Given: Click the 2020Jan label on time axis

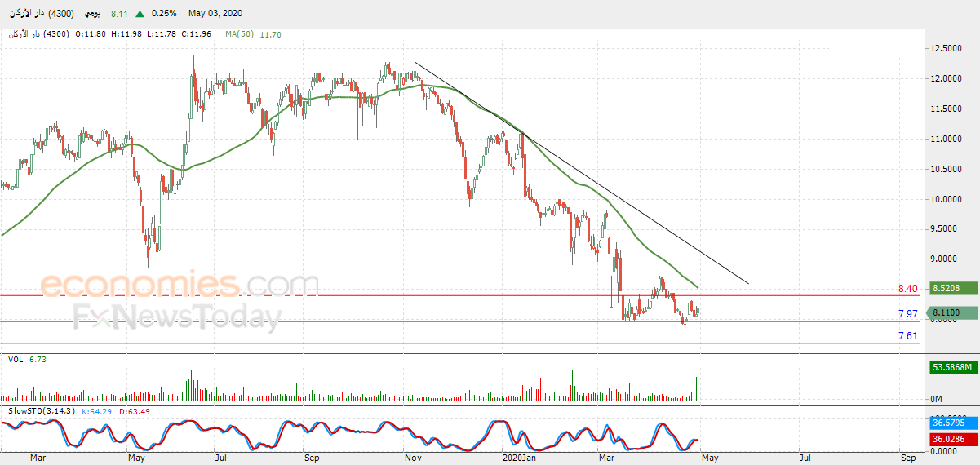Looking at the screenshot, I should [521, 459].
